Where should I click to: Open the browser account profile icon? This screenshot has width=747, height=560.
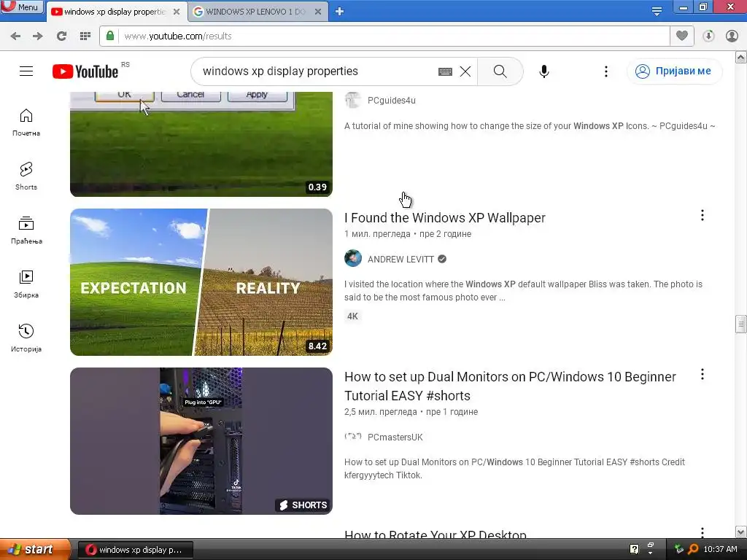(732, 36)
